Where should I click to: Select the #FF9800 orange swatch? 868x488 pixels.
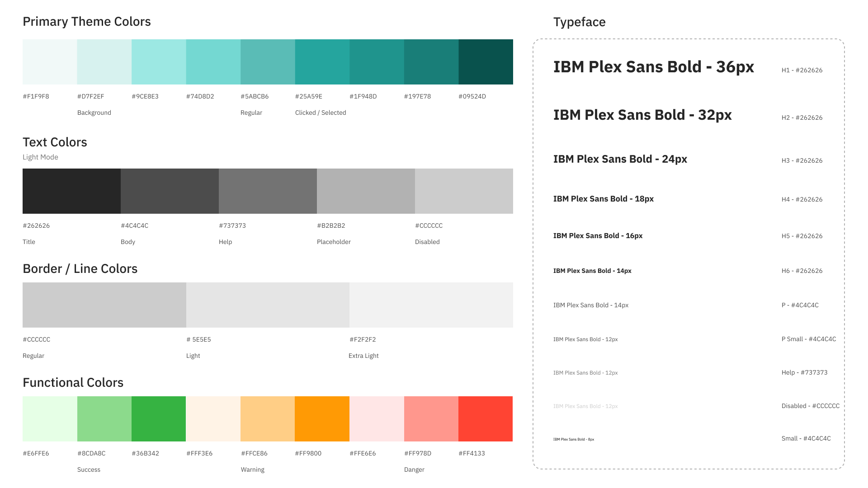pos(322,419)
